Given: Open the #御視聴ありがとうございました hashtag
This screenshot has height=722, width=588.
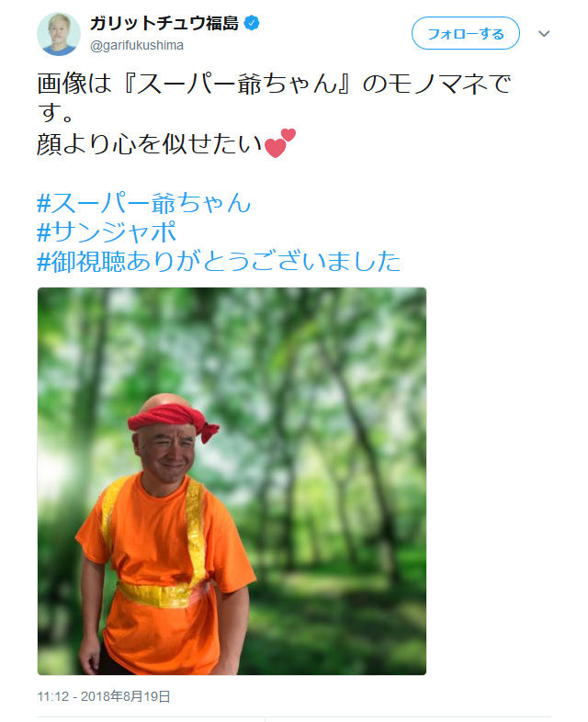Looking at the screenshot, I should [x=219, y=261].
